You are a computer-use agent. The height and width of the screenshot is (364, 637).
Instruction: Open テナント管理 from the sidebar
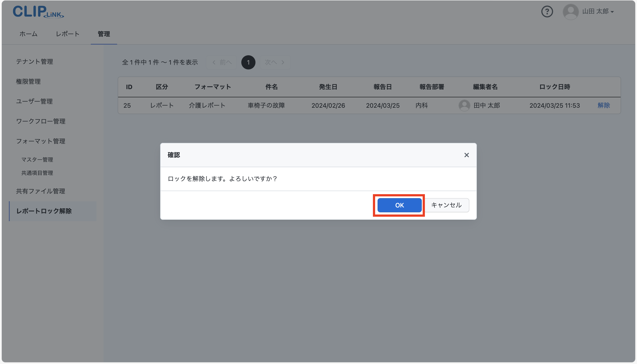click(x=35, y=61)
